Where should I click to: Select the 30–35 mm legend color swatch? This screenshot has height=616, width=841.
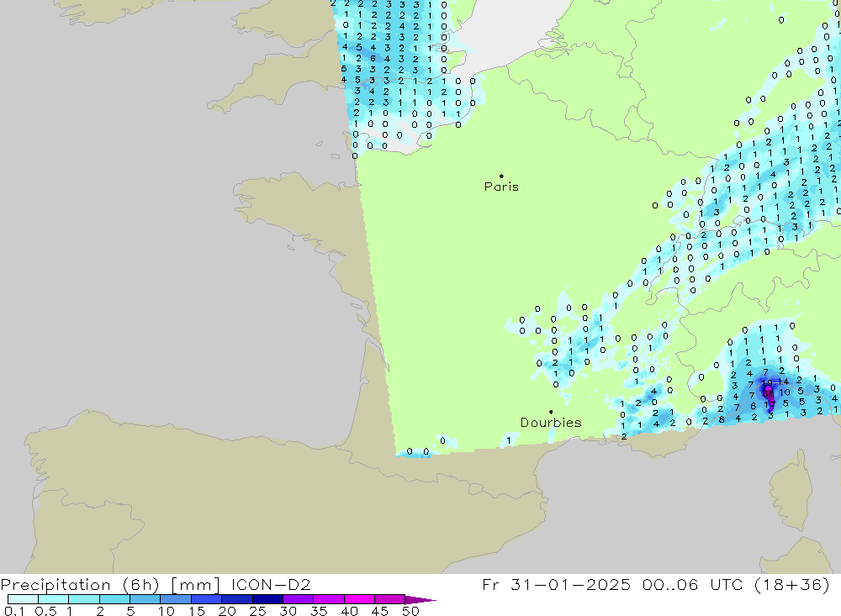pos(298,599)
